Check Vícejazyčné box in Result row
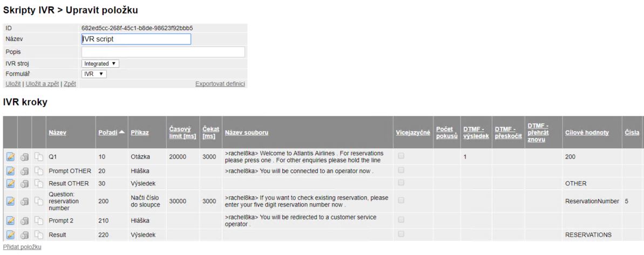Viewport: 644px width, 255px height. tap(401, 234)
